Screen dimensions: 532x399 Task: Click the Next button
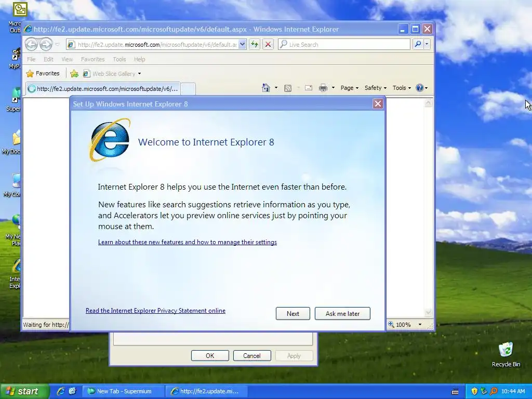pos(293,313)
